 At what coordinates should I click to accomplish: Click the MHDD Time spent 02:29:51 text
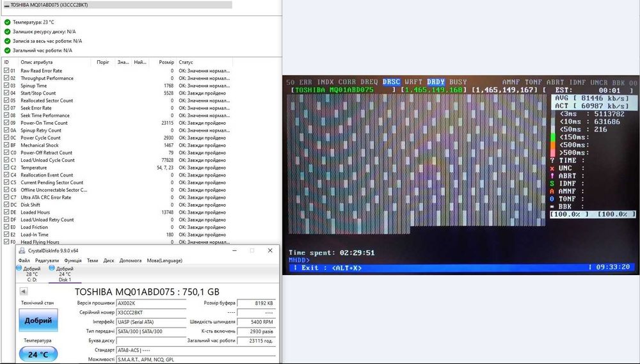point(332,253)
